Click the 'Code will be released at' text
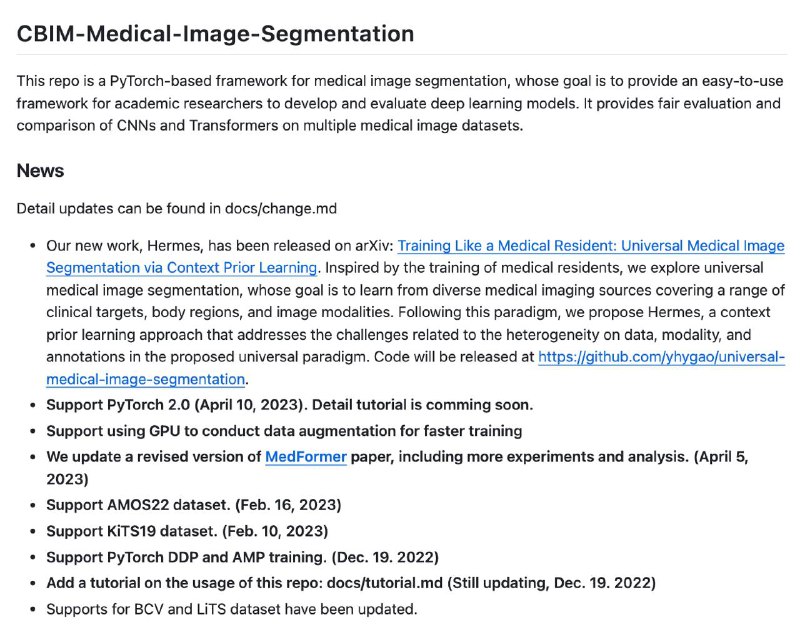This screenshot has height=632, width=800. (x=454, y=357)
